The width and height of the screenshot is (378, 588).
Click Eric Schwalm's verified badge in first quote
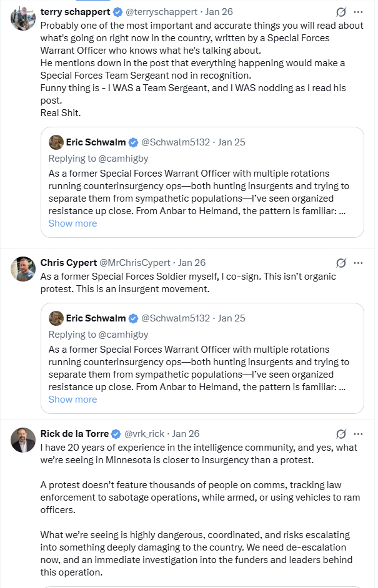coord(133,142)
